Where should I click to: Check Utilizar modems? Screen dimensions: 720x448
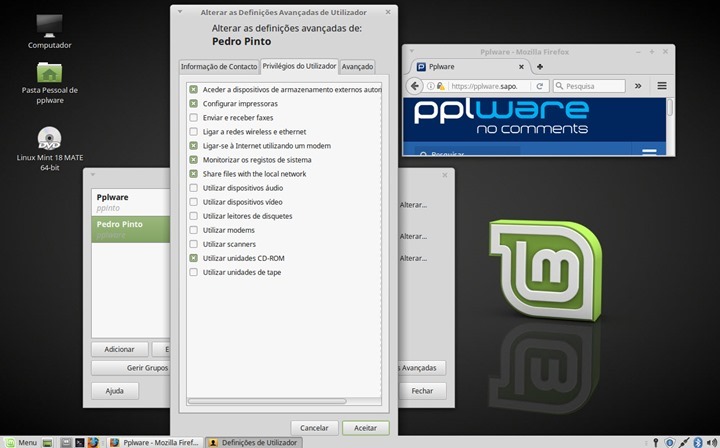(x=193, y=230)
